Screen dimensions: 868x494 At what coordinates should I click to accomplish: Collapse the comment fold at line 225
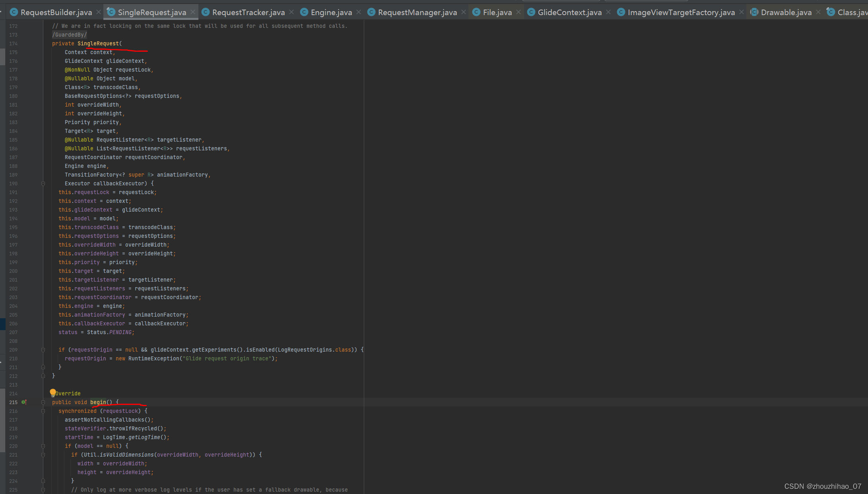43,490
